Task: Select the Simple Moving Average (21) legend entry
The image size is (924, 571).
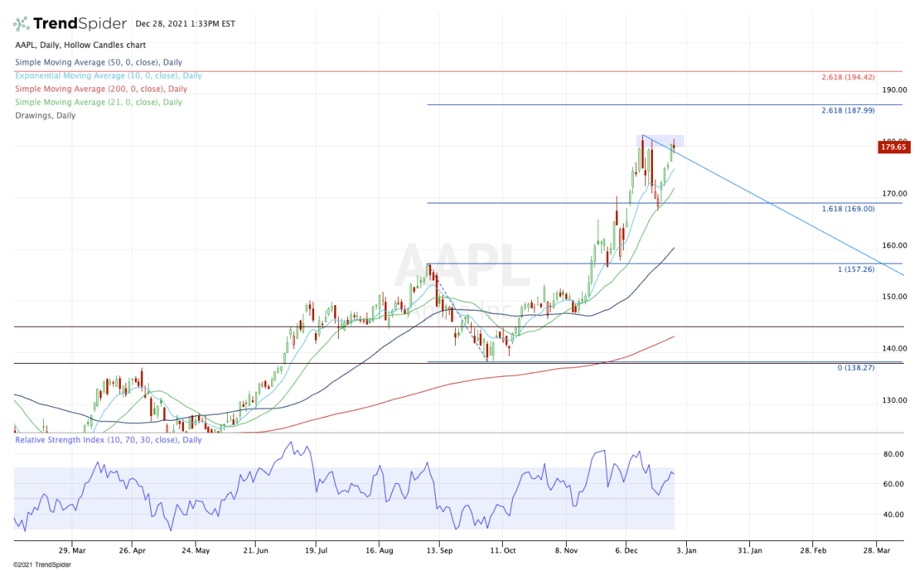Action: (x=98, y=102)
